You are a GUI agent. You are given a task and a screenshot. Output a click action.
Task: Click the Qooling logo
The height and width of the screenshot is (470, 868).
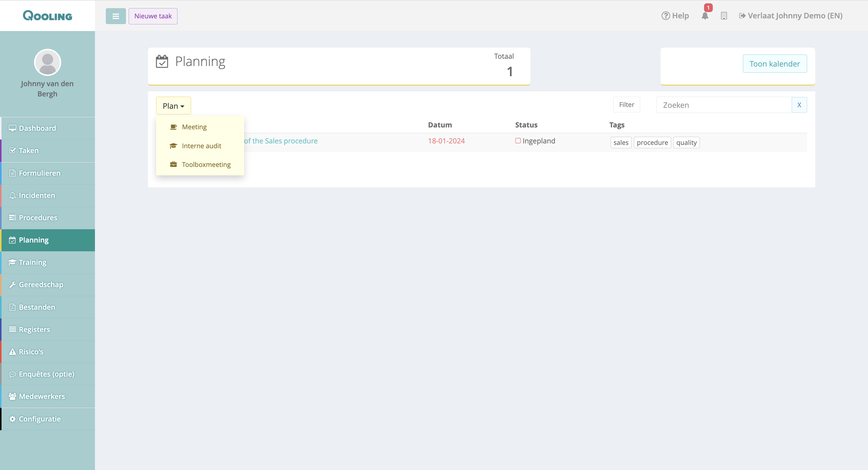pos(48,15)
